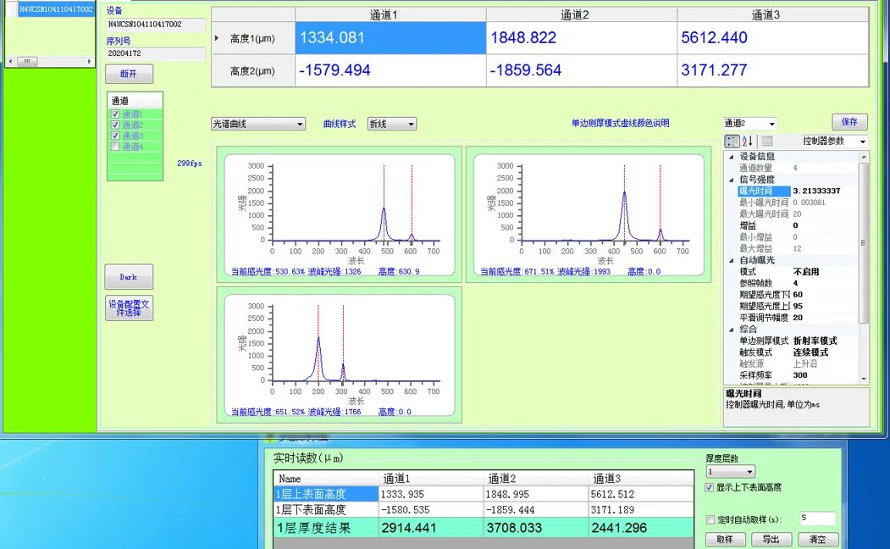Click right arrow of device list scrollbar
The width and height of the screenshot is (890, 549).
coord(89,61)
